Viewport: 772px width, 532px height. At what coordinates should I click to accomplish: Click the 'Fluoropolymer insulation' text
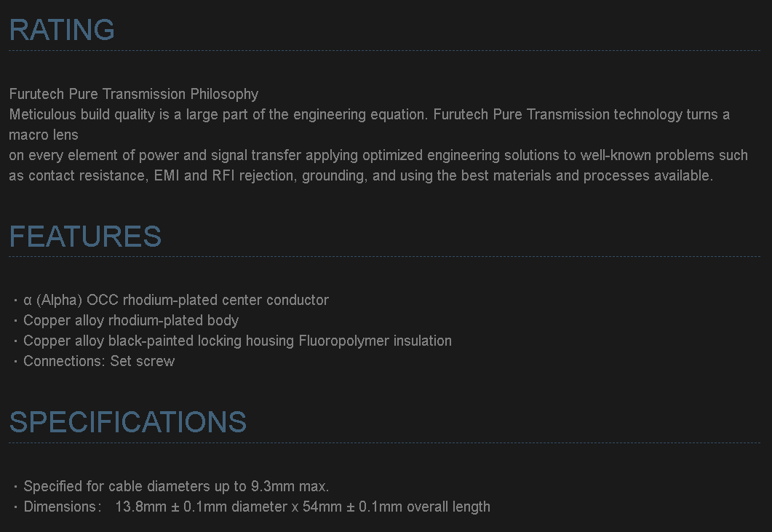point(375,341)
